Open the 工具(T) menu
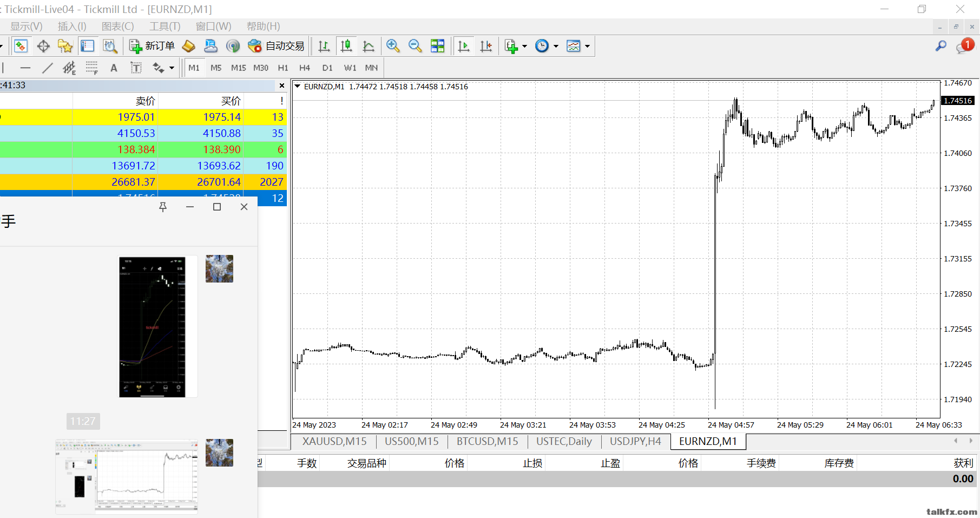980x518 pixels. [165, 27]
